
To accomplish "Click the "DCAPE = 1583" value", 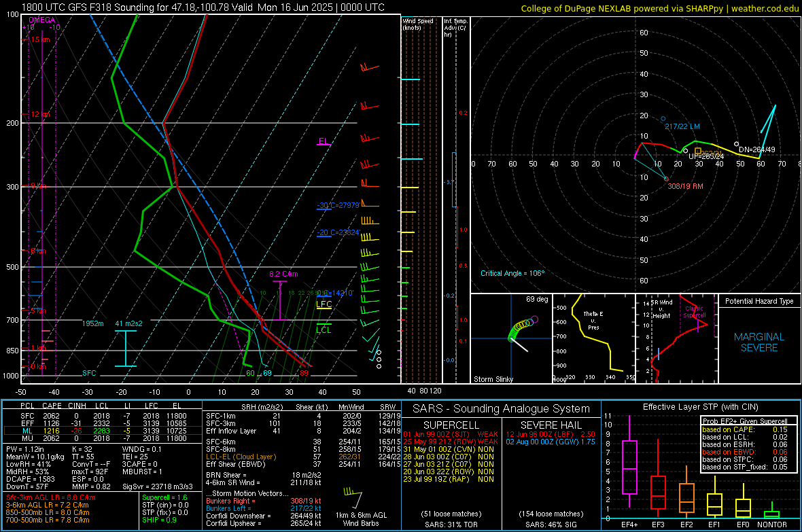I will pyautogui.click(x=29, y=479).
